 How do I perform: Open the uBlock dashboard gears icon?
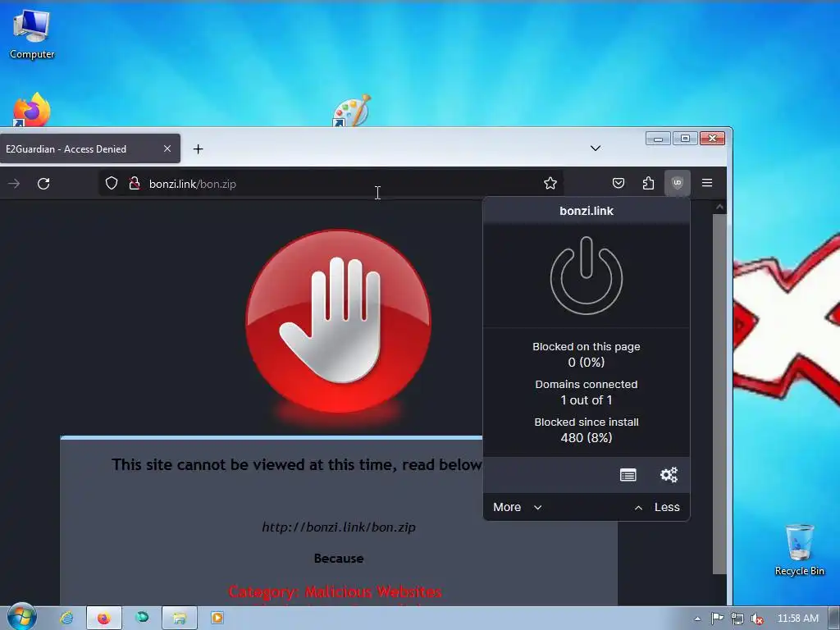pyautogui.click(x=669, y=475)
